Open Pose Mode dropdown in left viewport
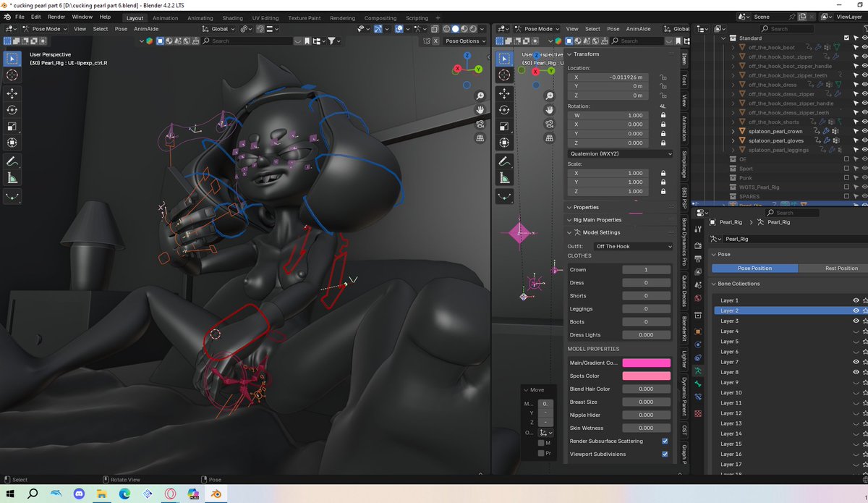The height and width of the screenshot is (503, 868). tap(45, 29)
